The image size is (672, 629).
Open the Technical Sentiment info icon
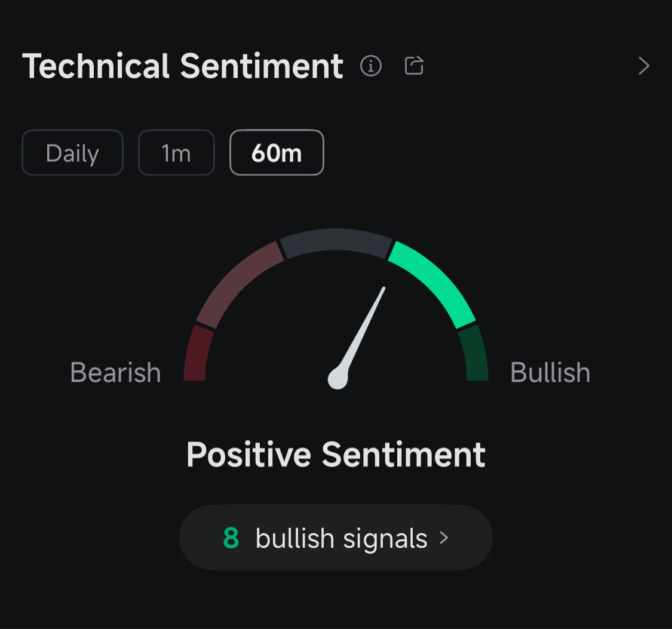(x=371, y=66)
